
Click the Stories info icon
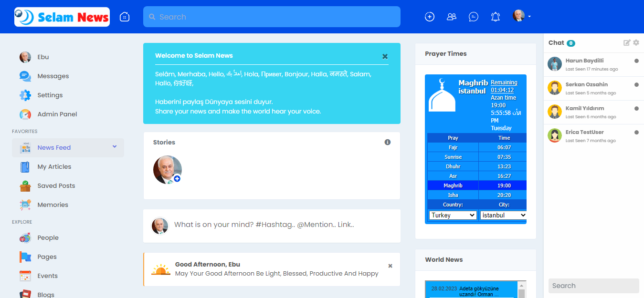pyautogui.click(x=387, y=142)
